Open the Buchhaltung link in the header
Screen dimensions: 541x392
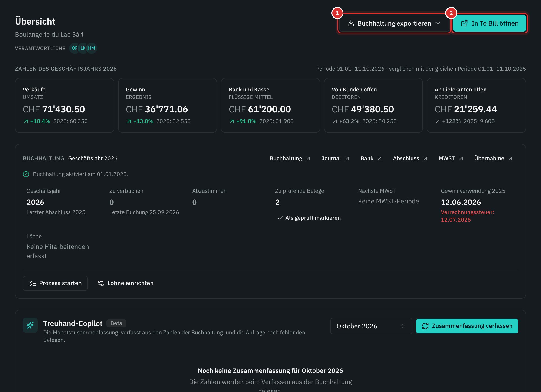click(290, 158)
